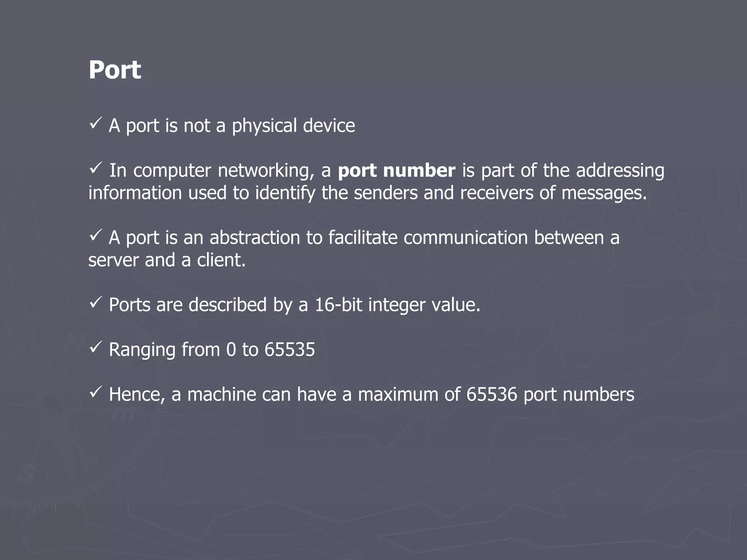Click the number '65535'

(x=289, y=349)
